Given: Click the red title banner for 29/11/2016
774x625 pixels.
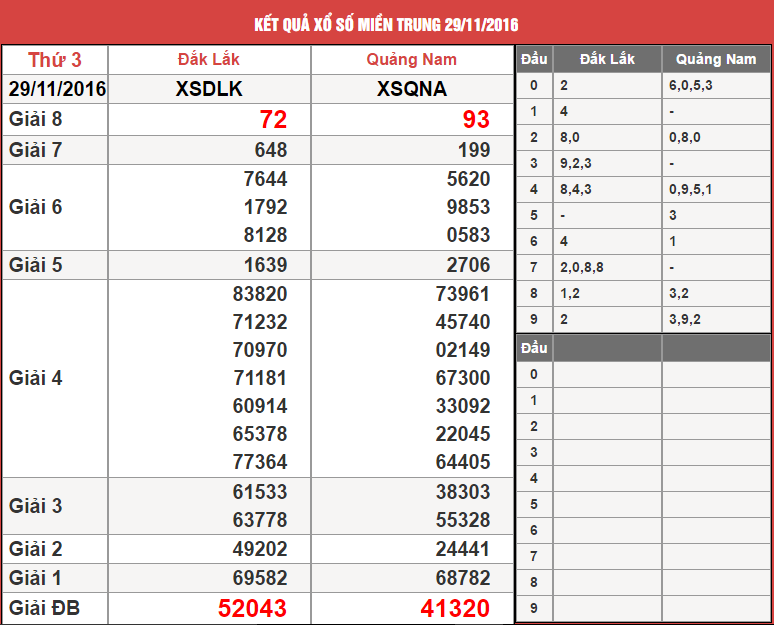Looking at the screenshot, I should click(386, 23).
